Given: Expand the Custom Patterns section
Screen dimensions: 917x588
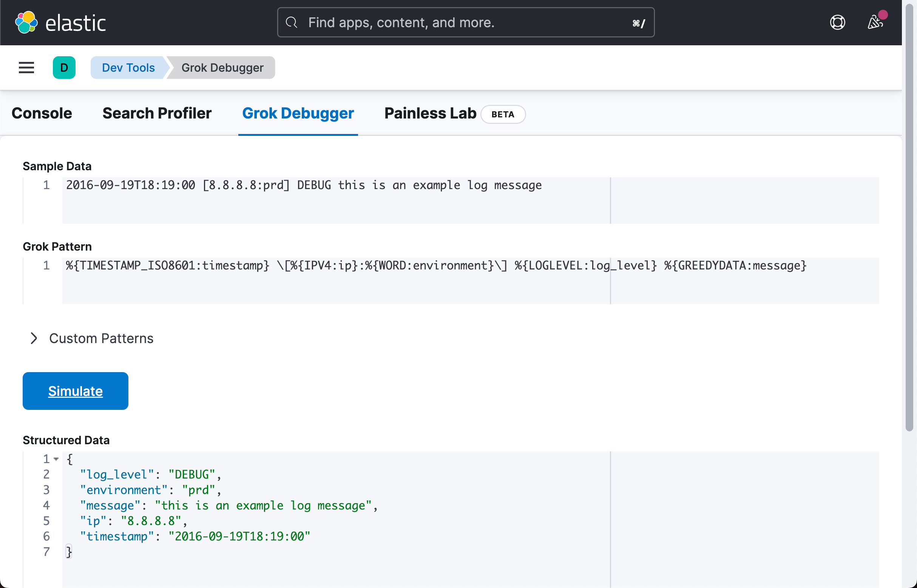Looking at the screenshot, I should click(101, 338).
